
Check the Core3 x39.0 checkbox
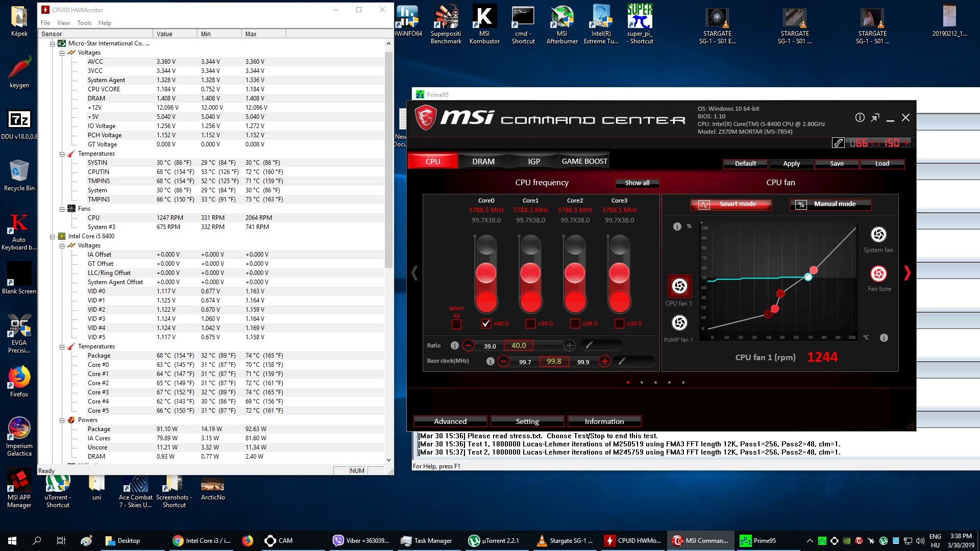pyautogui.click(x=619, y=323)
